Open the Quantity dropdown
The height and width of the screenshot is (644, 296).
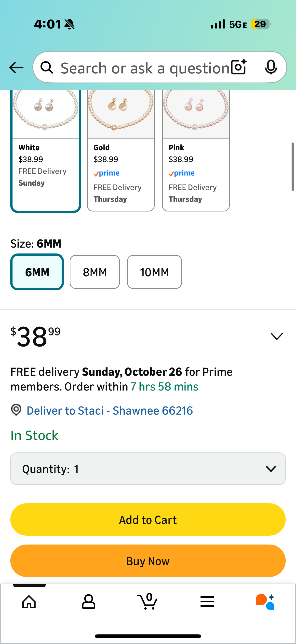[x=148, y=469]
